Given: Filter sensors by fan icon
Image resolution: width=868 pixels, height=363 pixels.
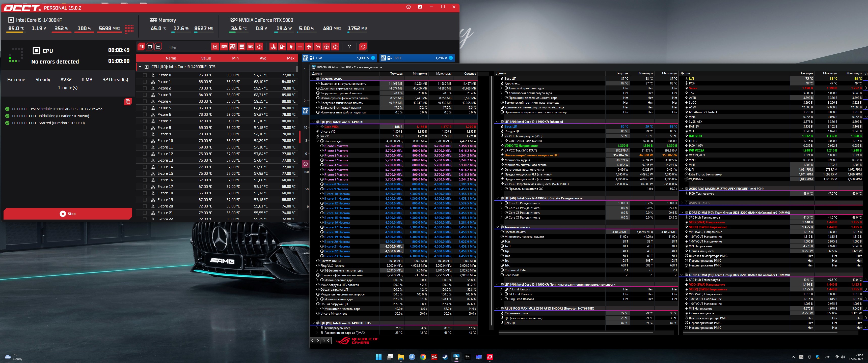Looking at the screenshot, I should click(x=309, y=46).
